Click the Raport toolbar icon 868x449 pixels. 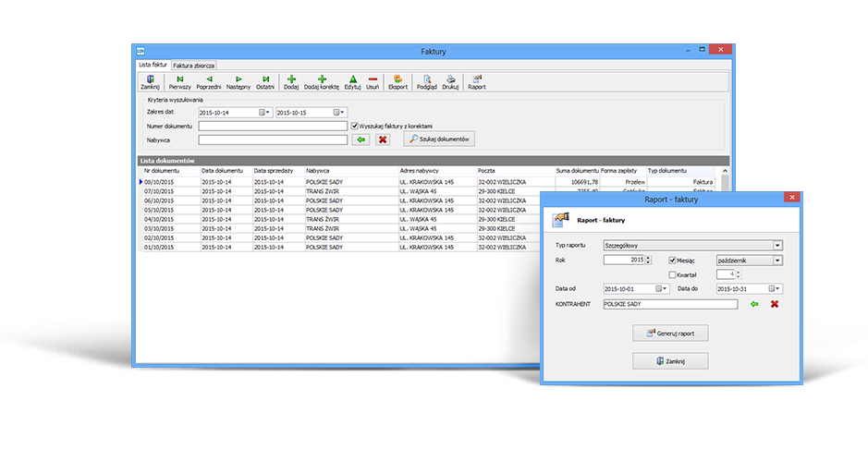coord(476,80)
